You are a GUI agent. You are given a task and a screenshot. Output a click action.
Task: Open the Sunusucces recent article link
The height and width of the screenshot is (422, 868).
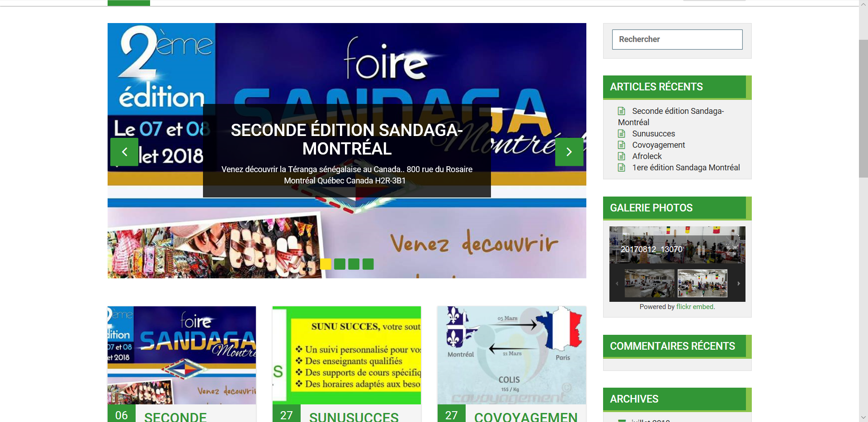[653, 134]
